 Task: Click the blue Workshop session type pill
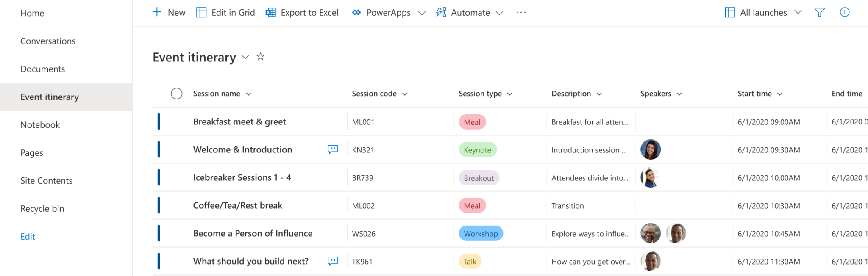tap(481, 234)
